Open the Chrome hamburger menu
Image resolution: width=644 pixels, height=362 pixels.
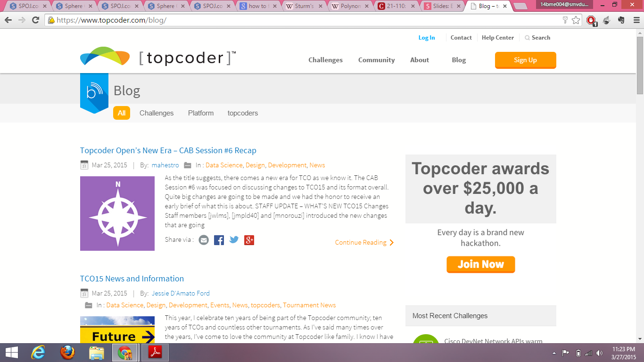[x=636, y=20]
